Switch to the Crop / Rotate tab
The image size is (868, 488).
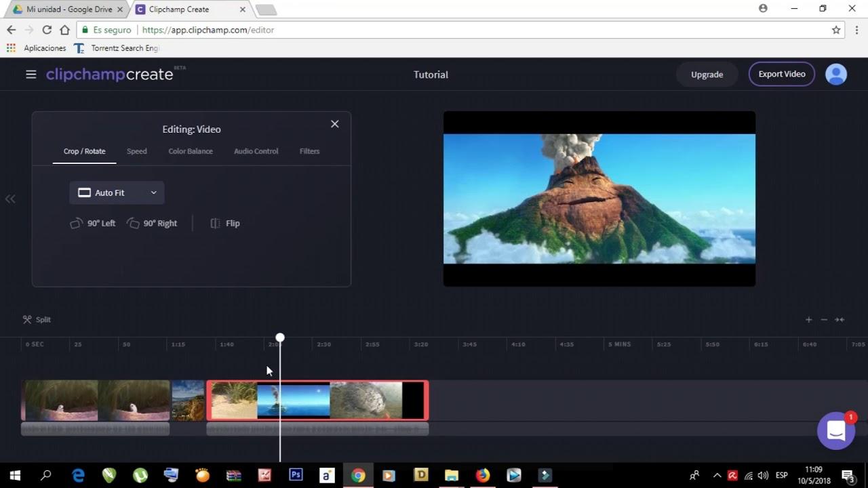point(84,151)
